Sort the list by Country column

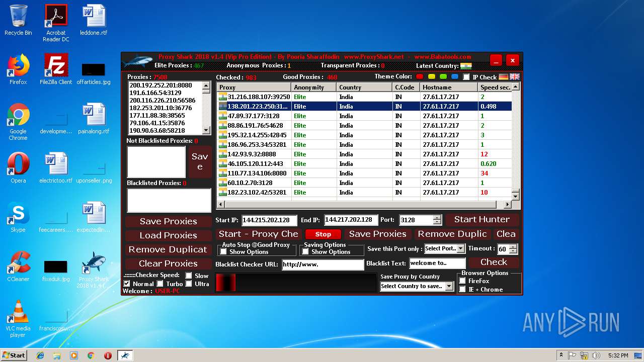[x=364, y=87]
